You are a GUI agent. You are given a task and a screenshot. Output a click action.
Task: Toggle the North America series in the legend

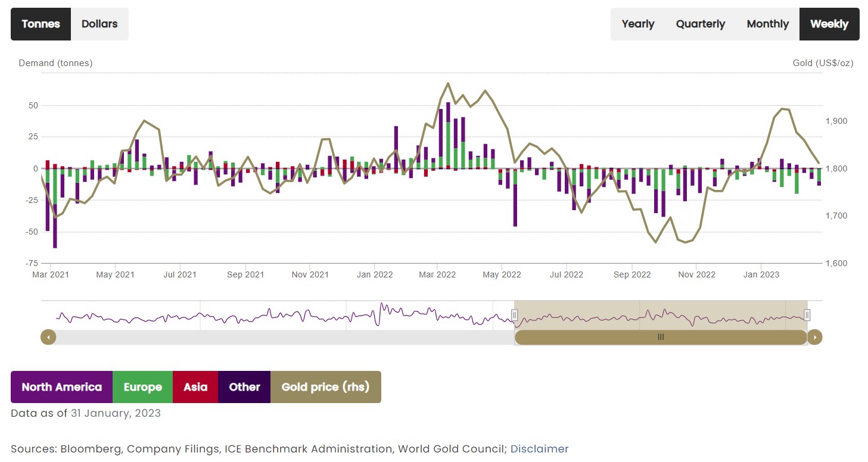point(61,387)
